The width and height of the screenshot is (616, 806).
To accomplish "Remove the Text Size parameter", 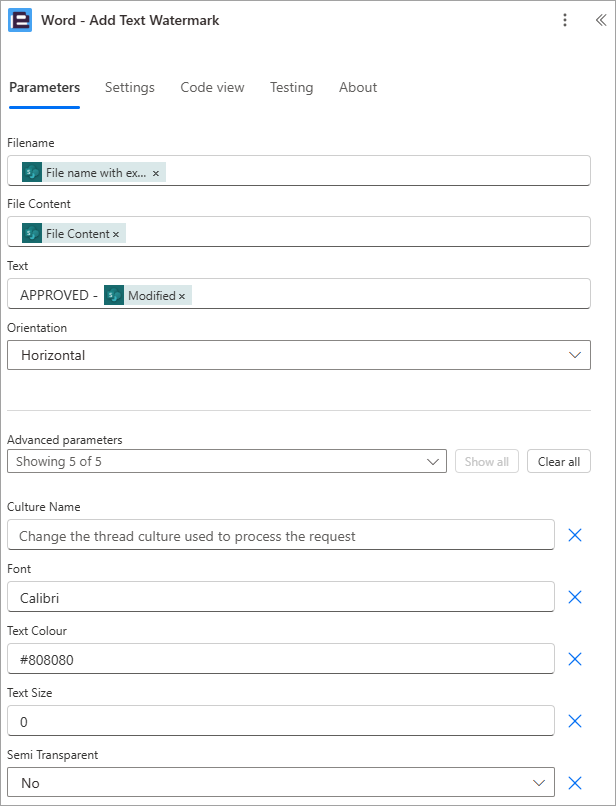I will pyautogui.click(x=575, y=721).
